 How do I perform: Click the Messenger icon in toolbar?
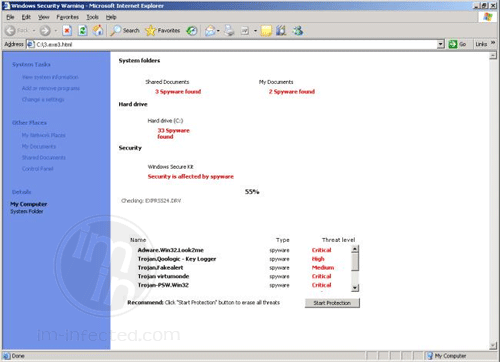tap(297, 31)
